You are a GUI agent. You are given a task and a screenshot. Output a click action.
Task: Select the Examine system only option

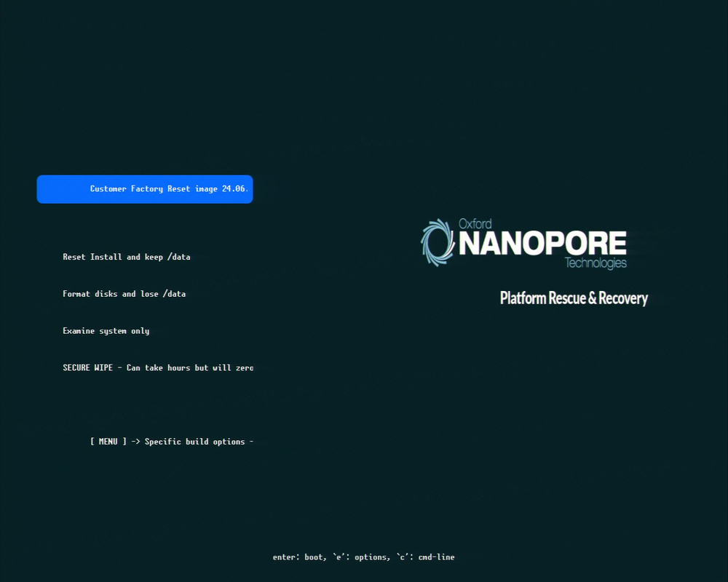click(x=106, y=331)
